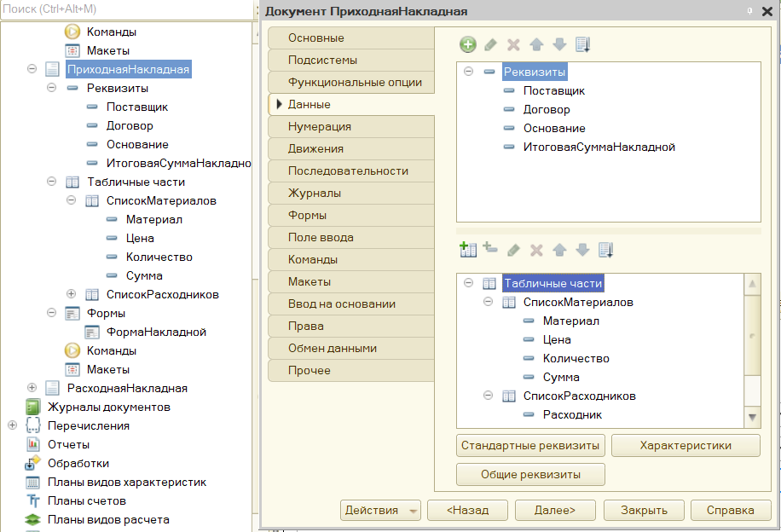This screenshot has height=532, width=781.
Task: Switch to the Подсистемы tab
Action: pyautogui.click(x=351, y=61)
